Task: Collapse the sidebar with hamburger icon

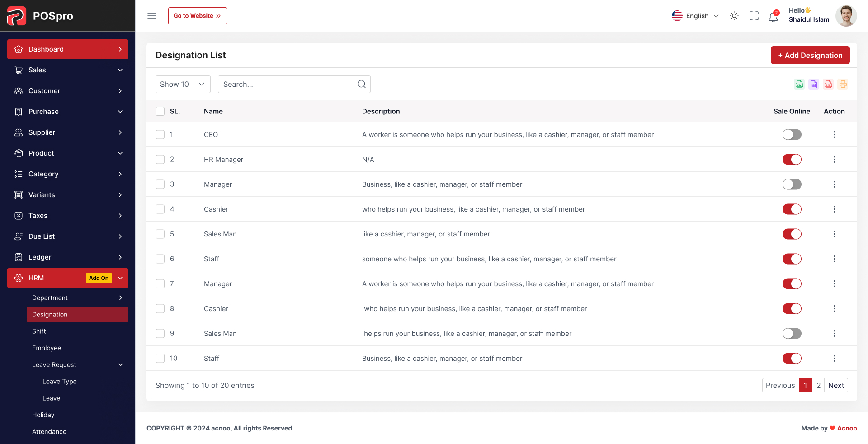Action: 151,15
